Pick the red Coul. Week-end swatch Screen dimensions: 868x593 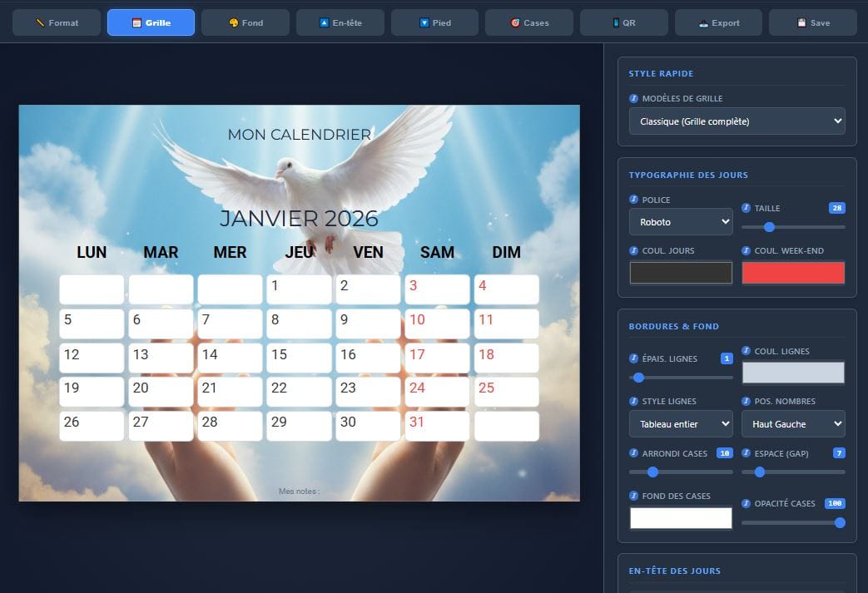click(x=793, y=273)
